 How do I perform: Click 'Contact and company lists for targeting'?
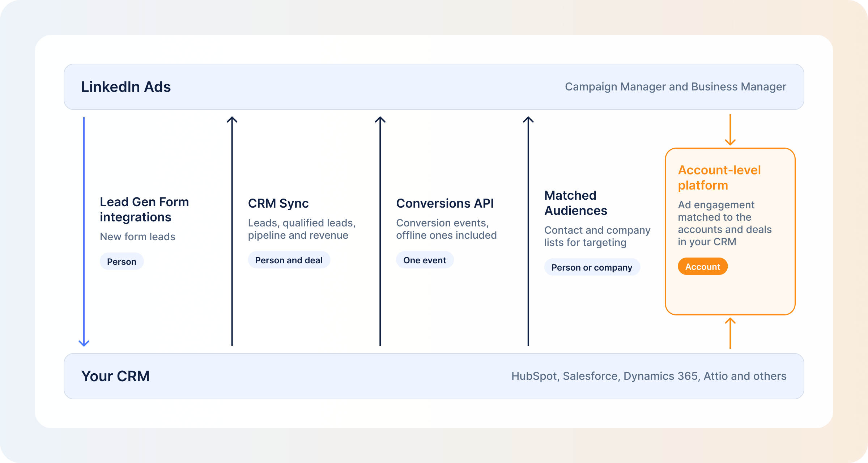[597, 236]
